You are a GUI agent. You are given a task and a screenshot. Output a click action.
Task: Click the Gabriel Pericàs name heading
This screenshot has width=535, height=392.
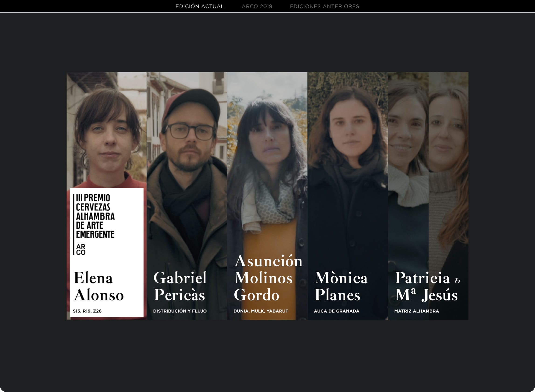(180, 286)
